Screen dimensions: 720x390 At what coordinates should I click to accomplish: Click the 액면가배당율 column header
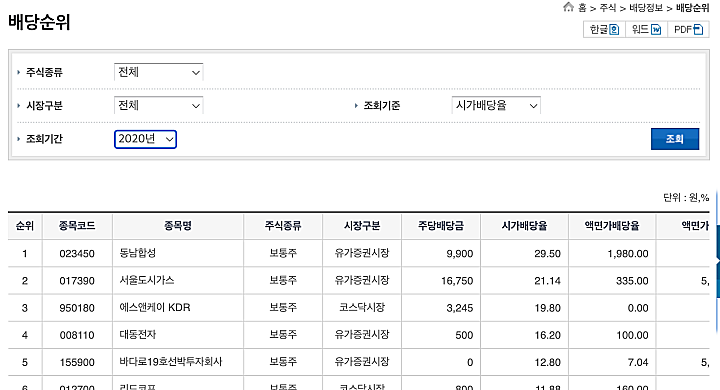(612, 226)
